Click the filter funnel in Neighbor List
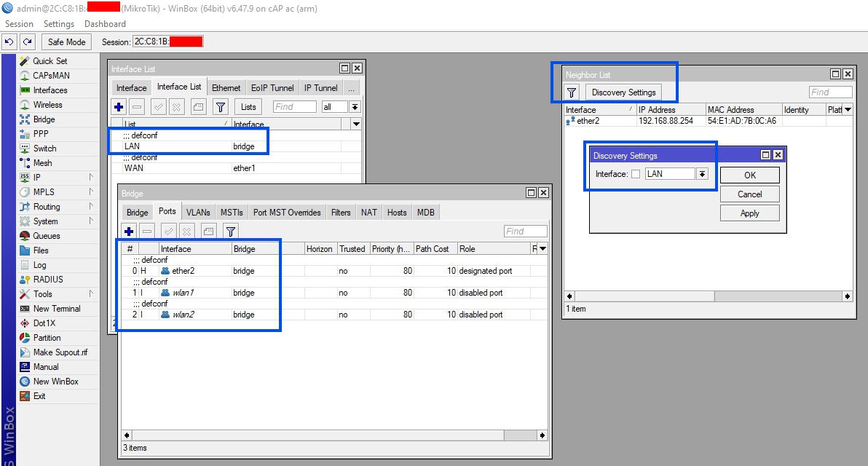The width and height of the screenshot is (868, 466). pyautogui.click(x=572, y=92)
